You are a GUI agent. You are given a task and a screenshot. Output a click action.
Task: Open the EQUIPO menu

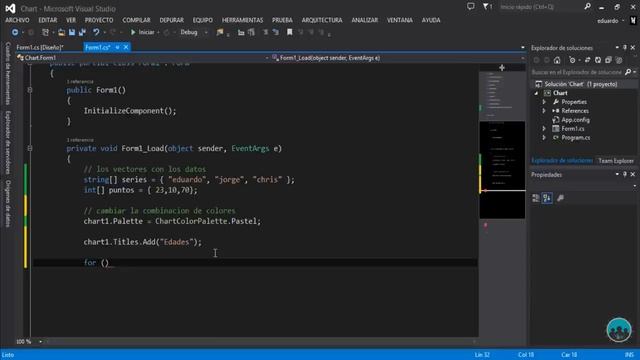203,20
